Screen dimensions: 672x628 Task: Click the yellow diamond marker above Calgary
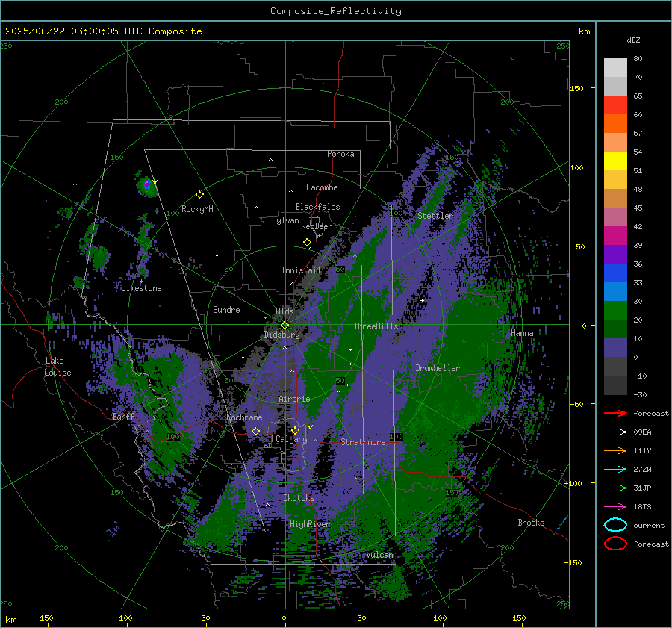295,430
